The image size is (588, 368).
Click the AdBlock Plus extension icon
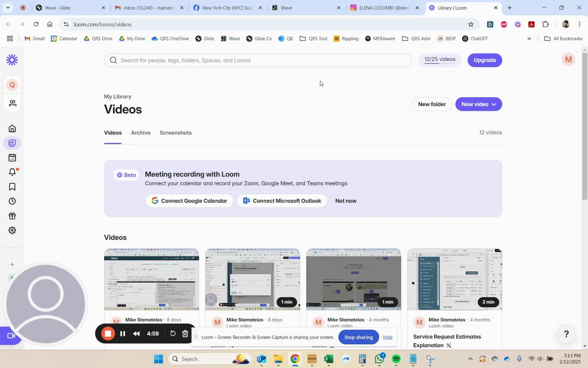click(504, 24)
